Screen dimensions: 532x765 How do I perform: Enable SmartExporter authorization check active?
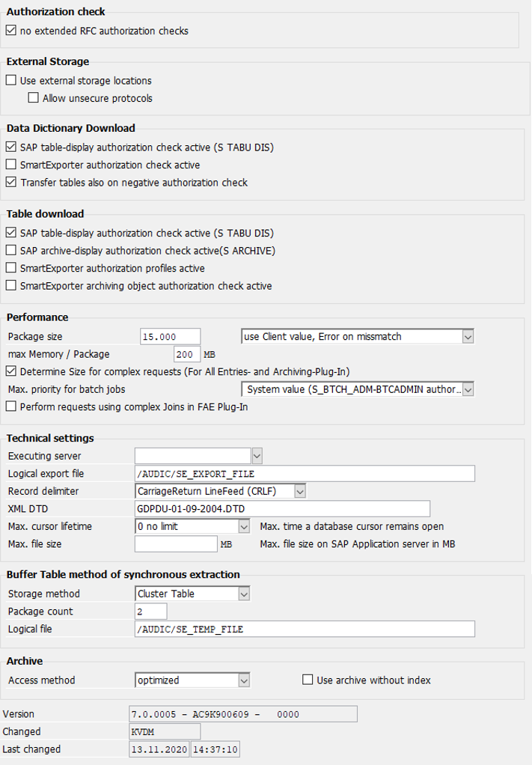[10, 165]
